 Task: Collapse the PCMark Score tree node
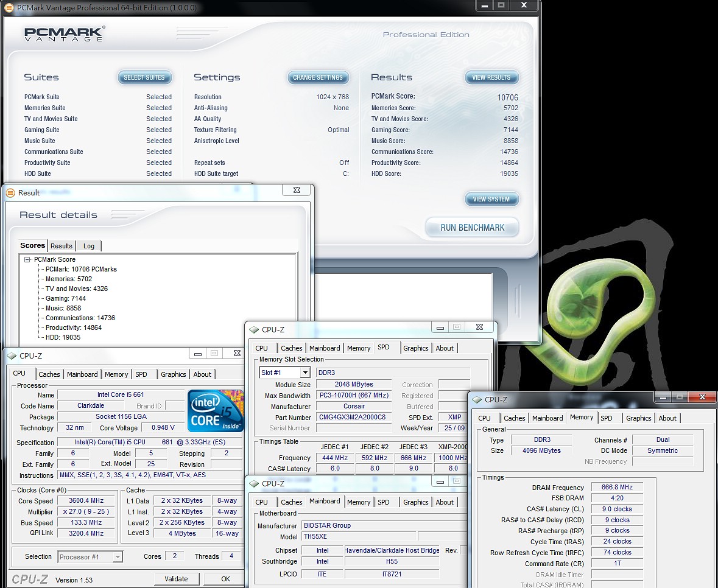click(x=27, y=259)
